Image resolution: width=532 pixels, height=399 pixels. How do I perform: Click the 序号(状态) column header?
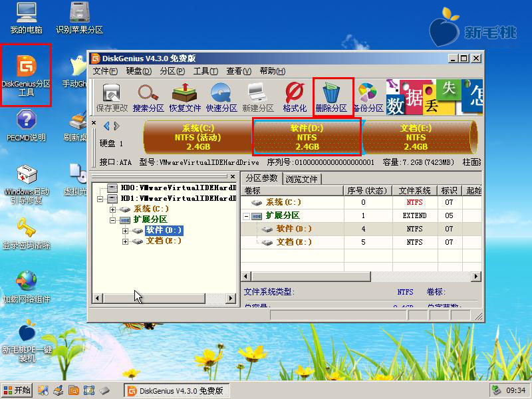(x=368, y=191)
